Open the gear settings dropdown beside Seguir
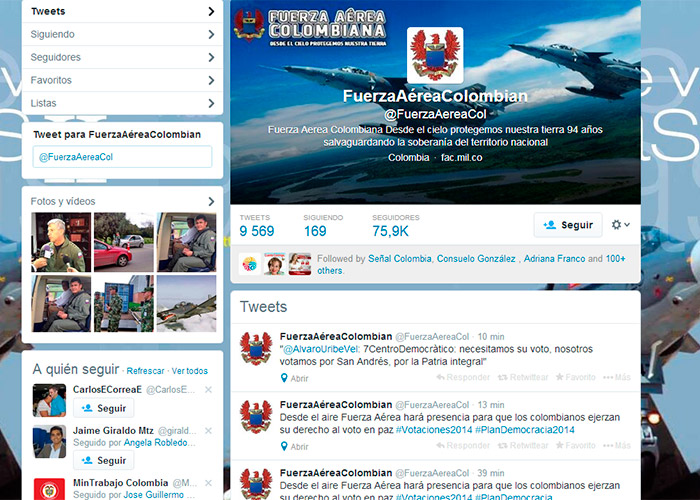This screenshot has width=700, height=500. [621, 225]
